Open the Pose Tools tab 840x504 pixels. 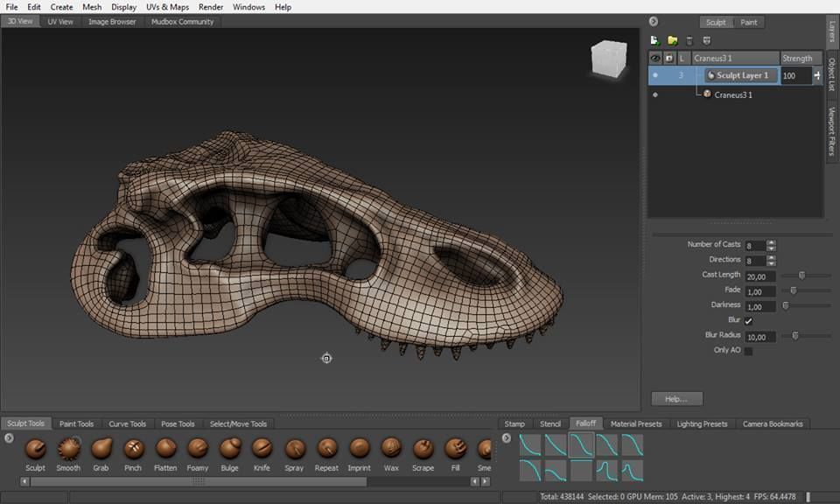pos(178,423)
